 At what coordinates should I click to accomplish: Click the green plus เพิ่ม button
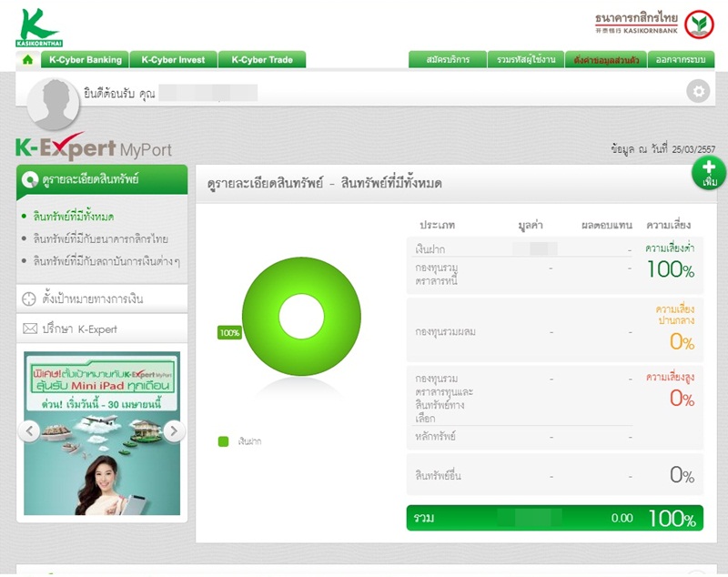point(709,173)
